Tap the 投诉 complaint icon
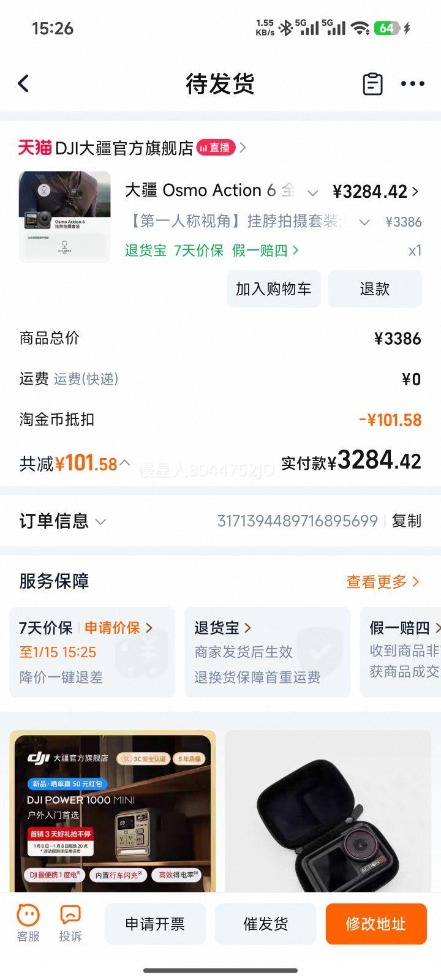The width and height of the screenshot is (441, 980). click(x=70, y=923)
